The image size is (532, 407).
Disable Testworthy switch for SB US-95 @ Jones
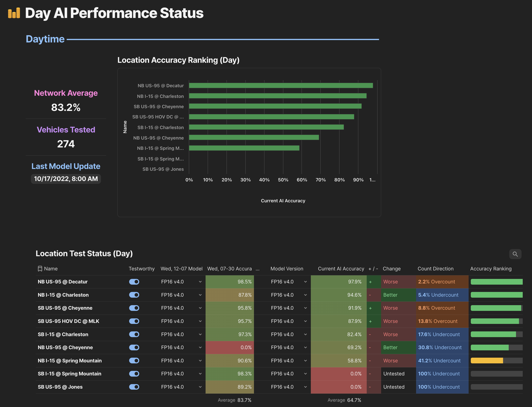(x=134, y=387)
